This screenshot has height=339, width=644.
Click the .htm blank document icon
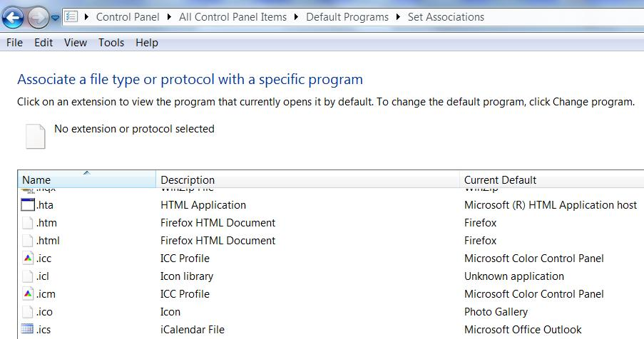(29, 223)
